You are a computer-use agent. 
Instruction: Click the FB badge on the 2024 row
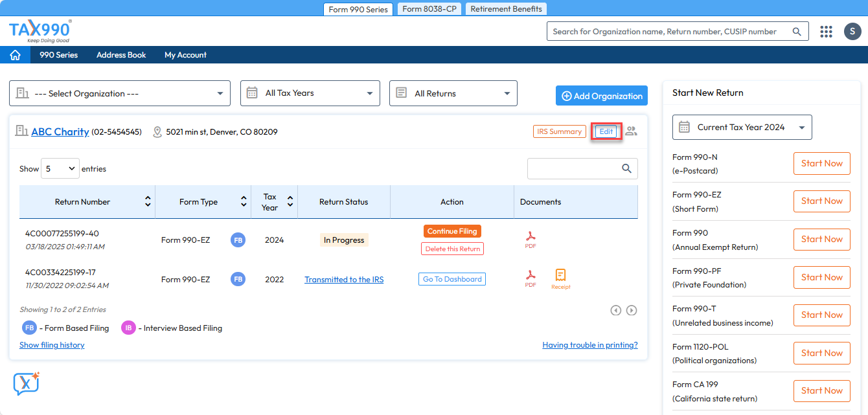(x=238, y=240)
